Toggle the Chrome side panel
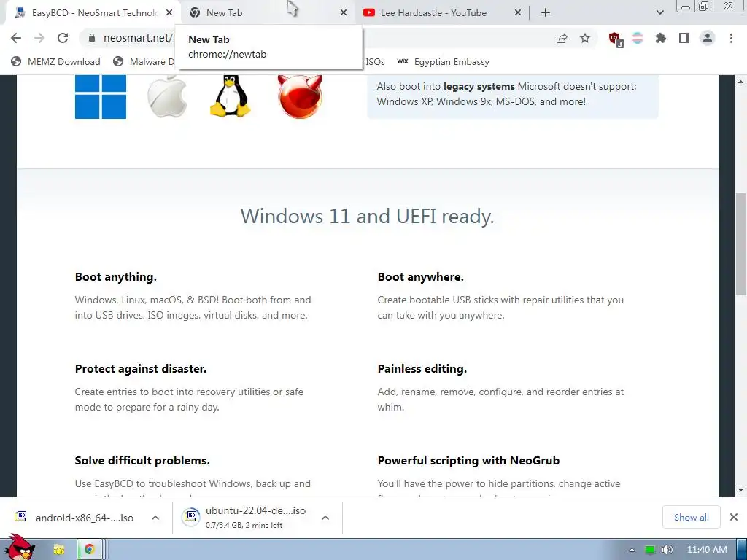This screenshot has height=560, width=747. pyautogui.click(x=684, y=39)
